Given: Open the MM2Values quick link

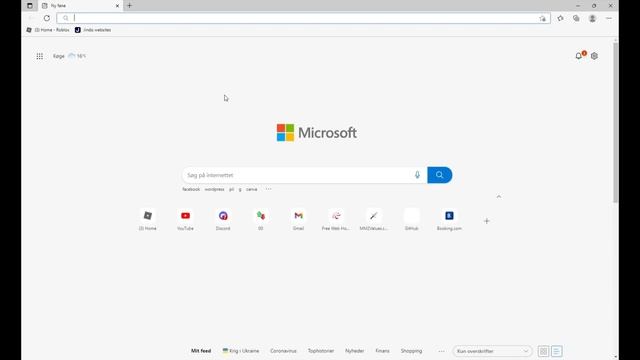Looking at the screenshot, I should click(x=373, y=220).
